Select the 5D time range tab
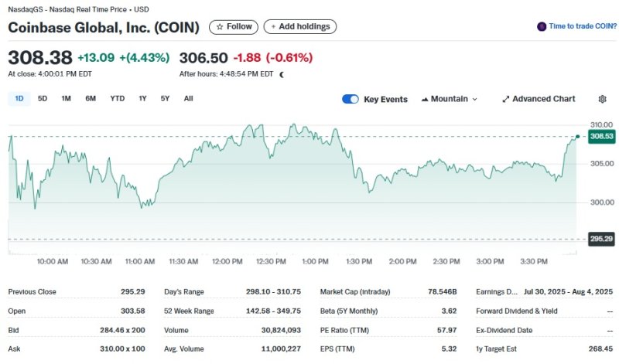Screen dimensions: 619x364 point(43,99)
